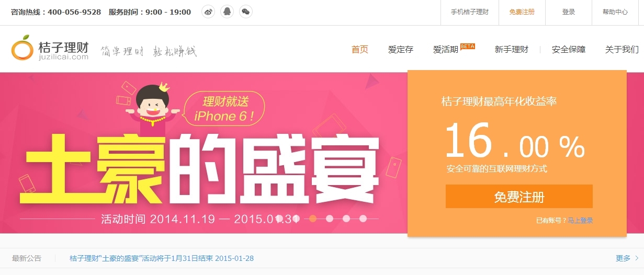Click the cartoon king character in banner

click(152, 107)
